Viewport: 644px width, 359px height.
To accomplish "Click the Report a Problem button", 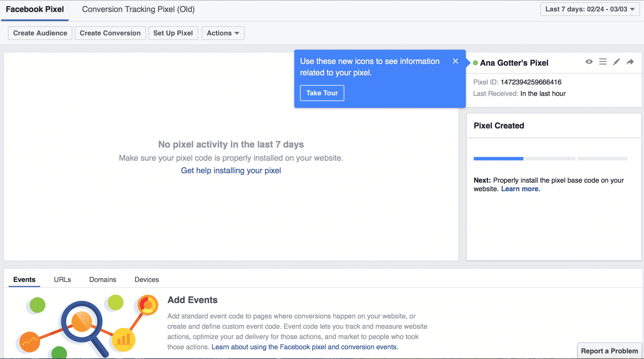I will tap(609, 351).
